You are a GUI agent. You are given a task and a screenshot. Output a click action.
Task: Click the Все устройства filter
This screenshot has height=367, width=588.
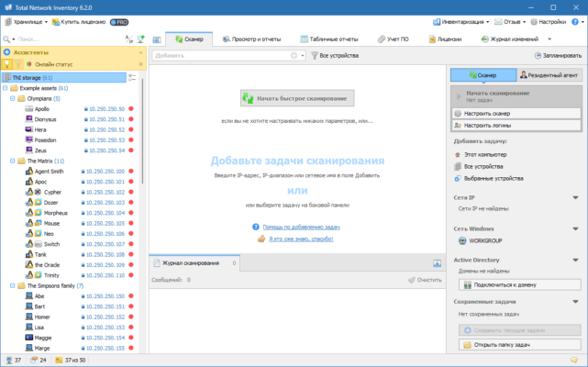(x=335, y=56)
